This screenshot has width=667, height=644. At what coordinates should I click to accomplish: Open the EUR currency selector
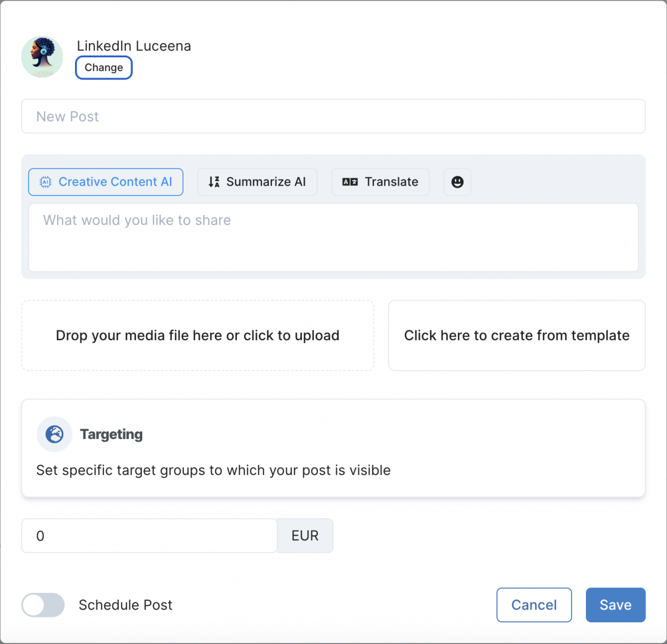coord(305,536)
